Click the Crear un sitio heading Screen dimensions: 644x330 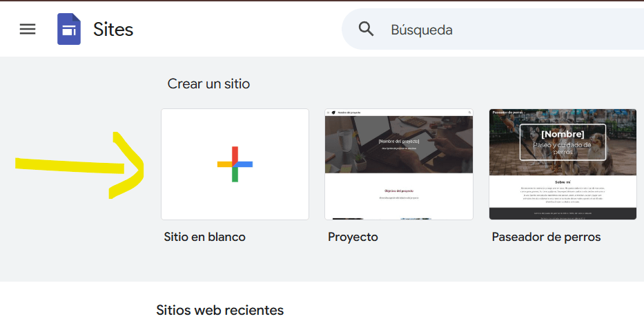208,84
